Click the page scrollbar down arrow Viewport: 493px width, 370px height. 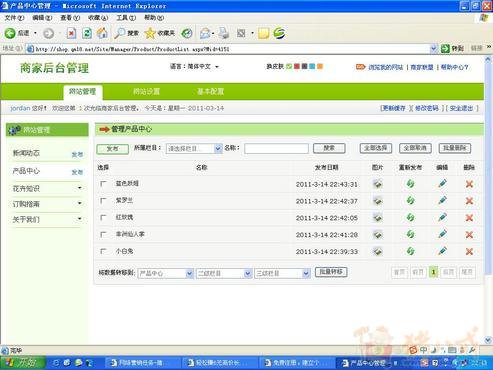[488, 340]
